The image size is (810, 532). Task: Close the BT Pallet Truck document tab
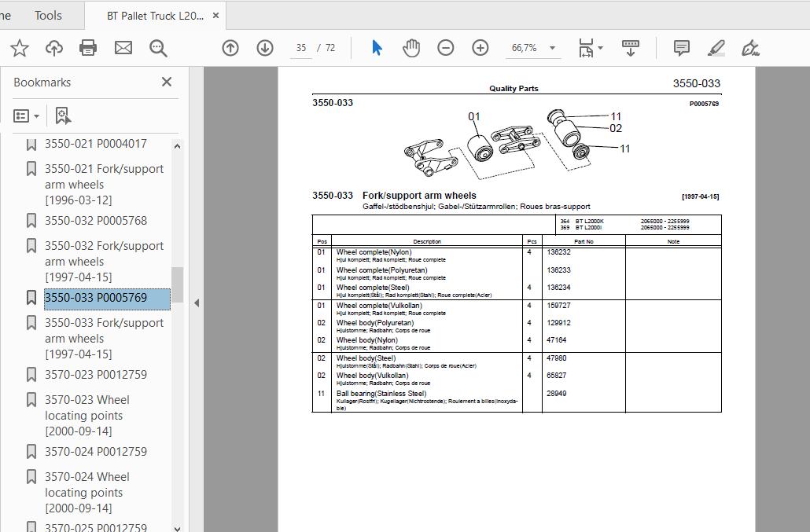pyautogui.click(x=217, y=16)
